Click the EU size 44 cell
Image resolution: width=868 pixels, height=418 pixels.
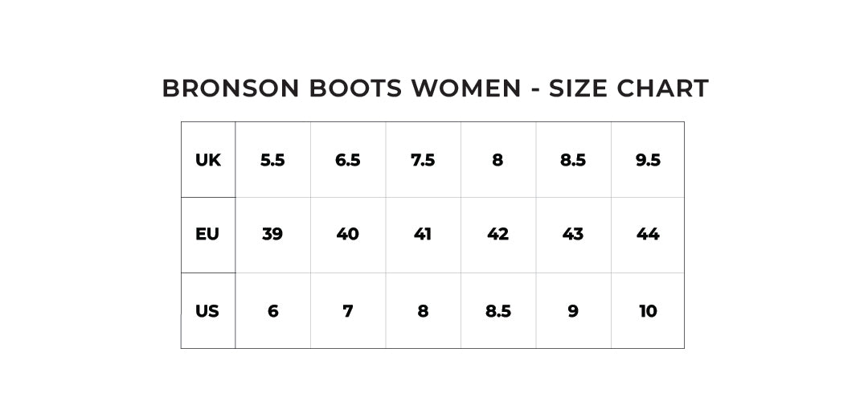(648, 235)
